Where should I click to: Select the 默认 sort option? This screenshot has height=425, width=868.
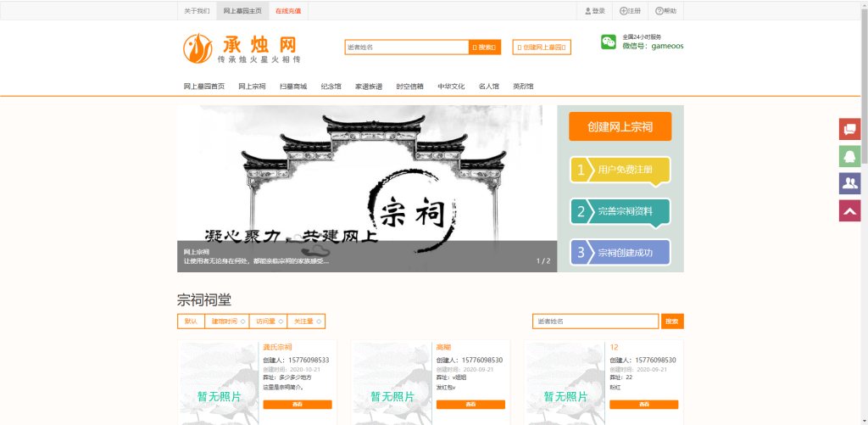[191, 322]
